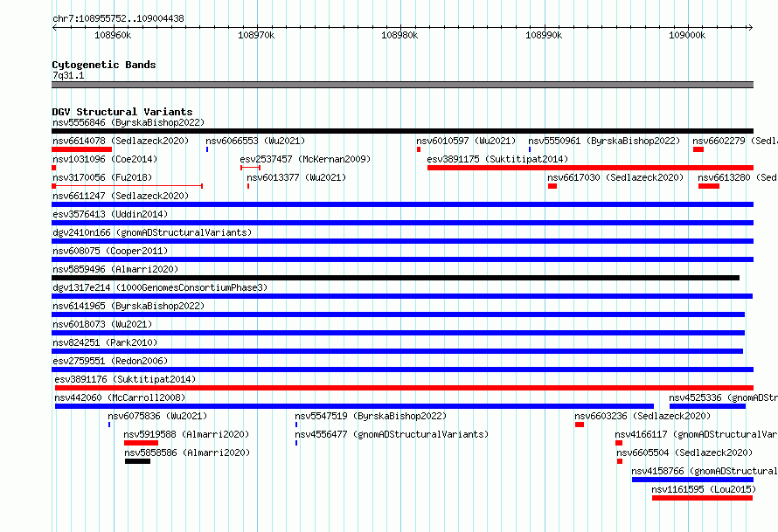Select esv3576413 (Uddin2014) label
Screen dimensions: 778x532
(x=110, y=214)
